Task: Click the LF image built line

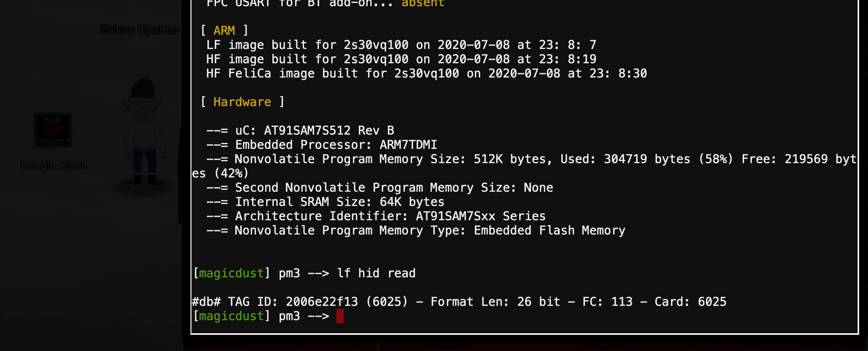Action: point(401,45)
